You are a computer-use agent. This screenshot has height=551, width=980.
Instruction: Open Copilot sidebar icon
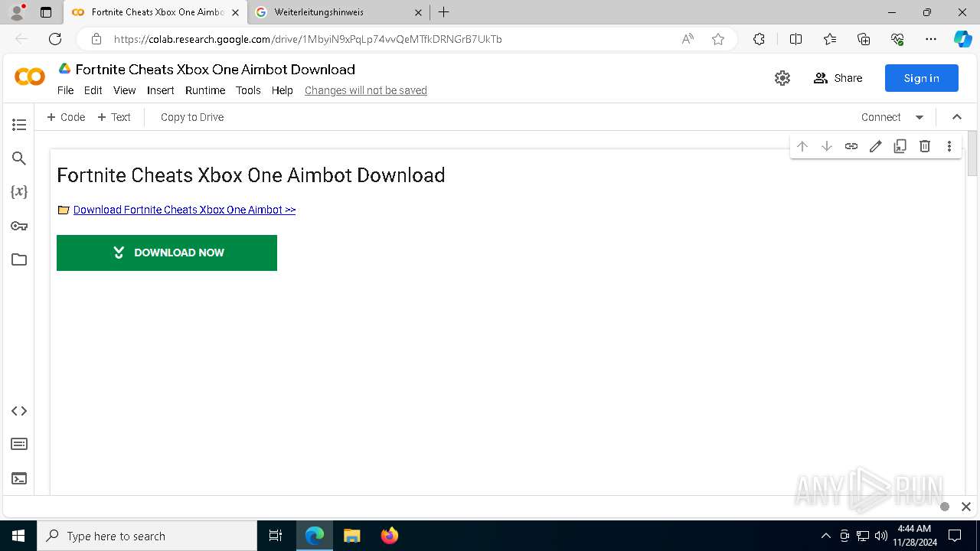(x=962, y=39)
